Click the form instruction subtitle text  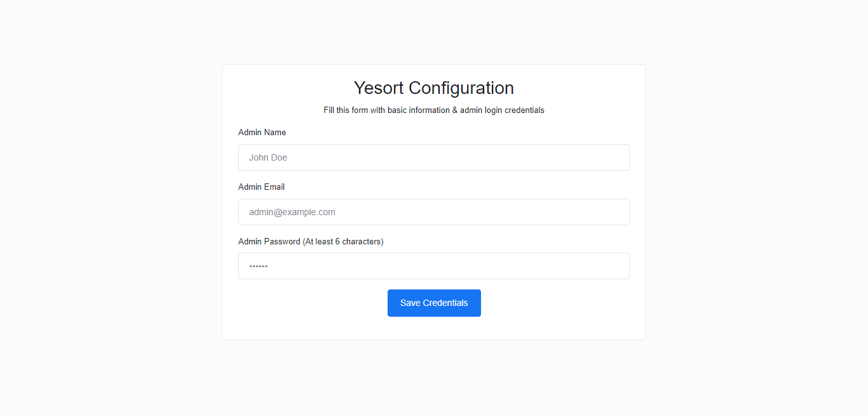(x=434, y=110)
